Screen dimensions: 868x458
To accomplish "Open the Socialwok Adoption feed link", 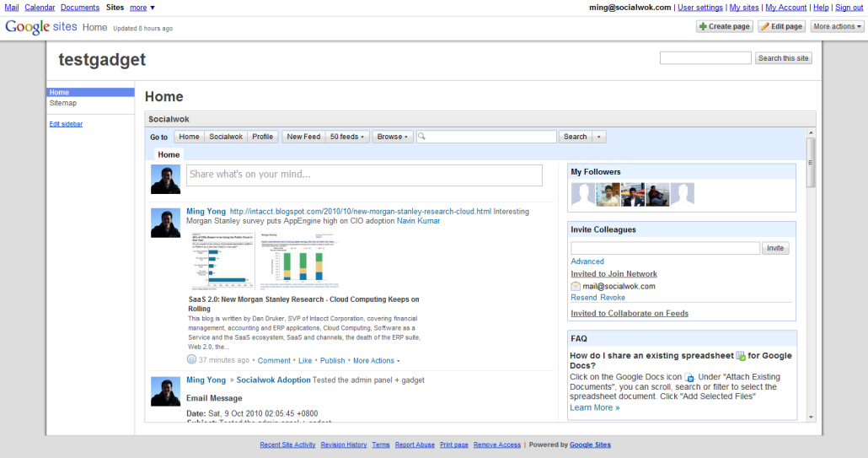I will 274,380.
